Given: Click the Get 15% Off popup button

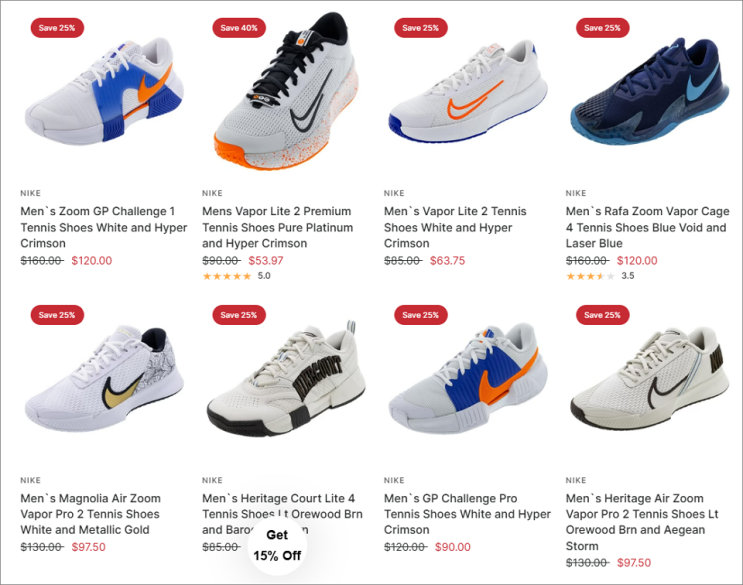Looking at the screenshot, I should [x=277, y=545].
